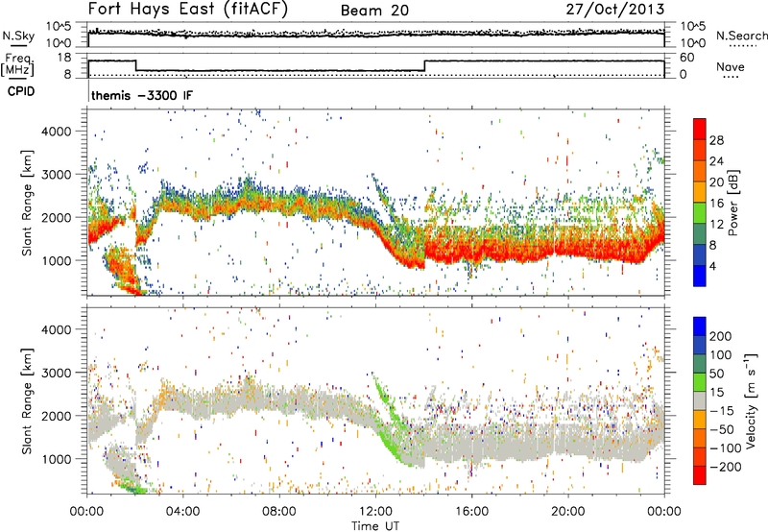
Task: Click the 'Fort Hays East (fitACF)' title
Action: coord(188,10)
